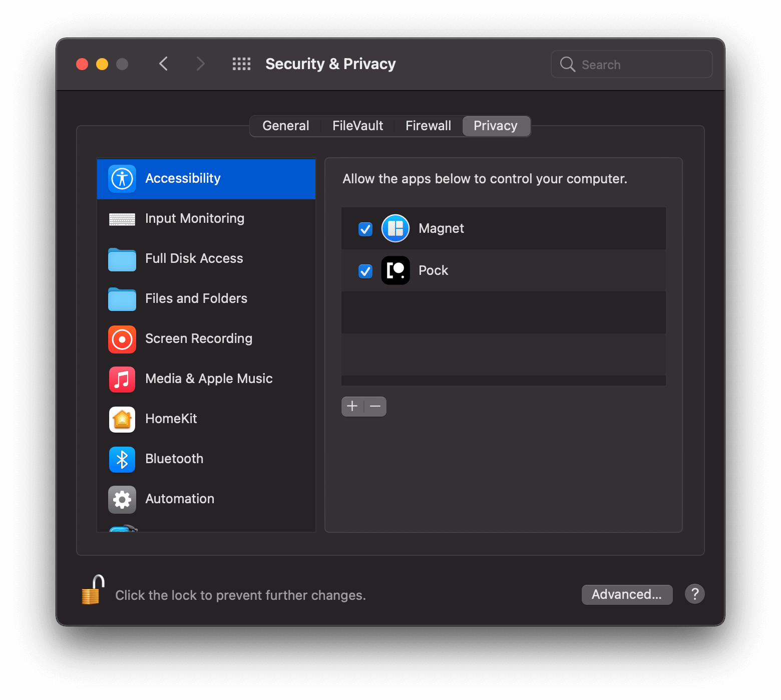781x700 pixels.
Task: Click the Bluetooth icon in sidebar
Action: point(122,459)
